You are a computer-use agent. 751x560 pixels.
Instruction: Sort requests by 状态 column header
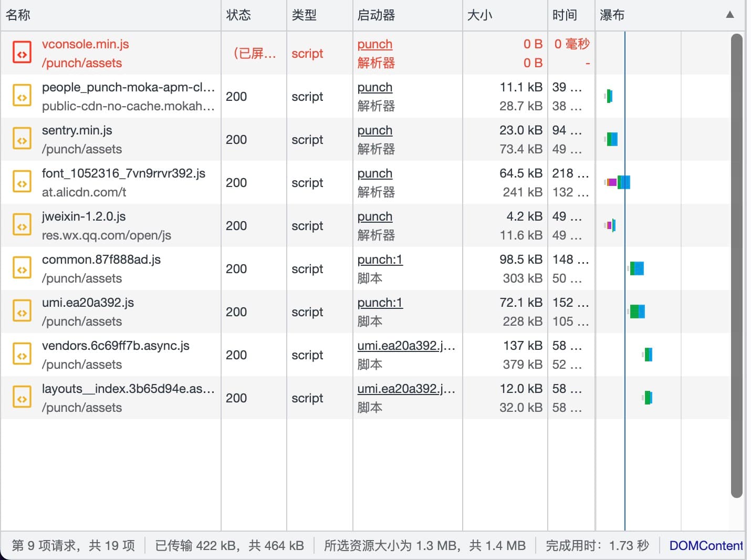(238, 15)
